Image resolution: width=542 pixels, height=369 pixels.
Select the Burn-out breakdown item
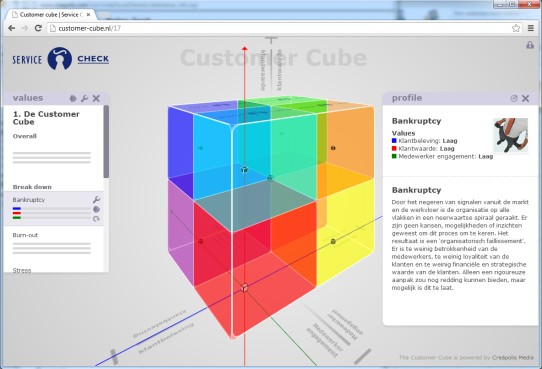(54, 244)
